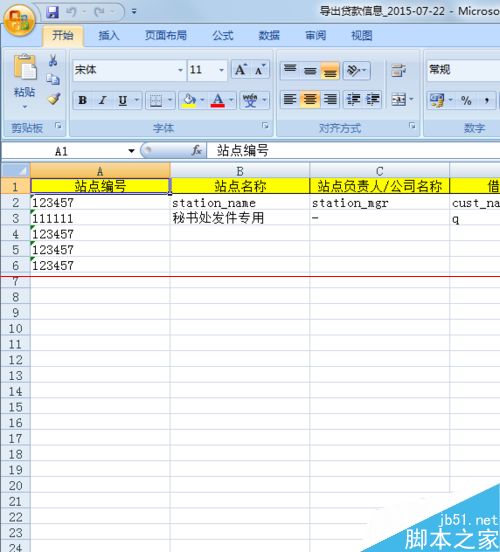
Task: Expand the fill color palette arrow
Action: coord(202,100)
